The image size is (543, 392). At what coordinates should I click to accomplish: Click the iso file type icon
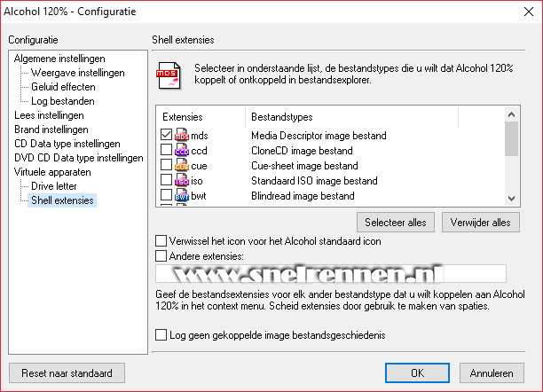tap(182, 180)
